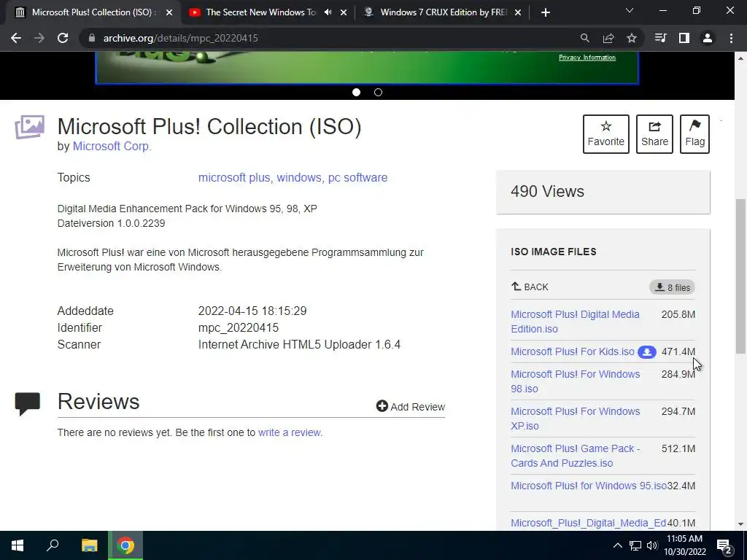This screenshot has height=560, width=747.
Task: Open Windows taskbar search
Action: [53, 545]
